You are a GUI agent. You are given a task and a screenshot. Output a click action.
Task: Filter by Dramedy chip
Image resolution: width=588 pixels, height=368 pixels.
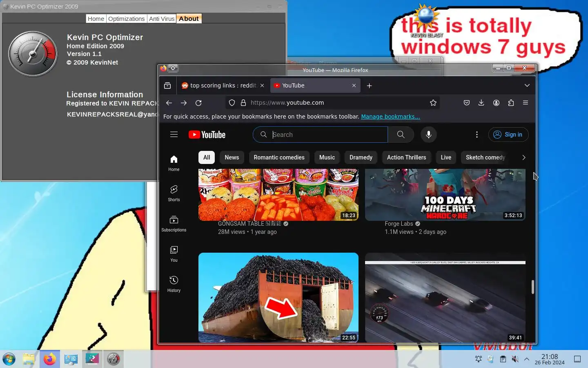click(361, 157)
